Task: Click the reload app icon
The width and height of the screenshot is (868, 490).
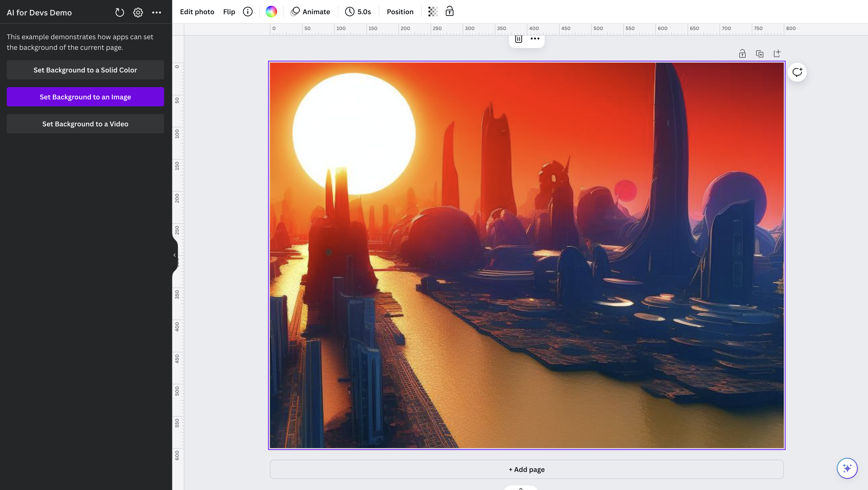Action: click(120, 13)
